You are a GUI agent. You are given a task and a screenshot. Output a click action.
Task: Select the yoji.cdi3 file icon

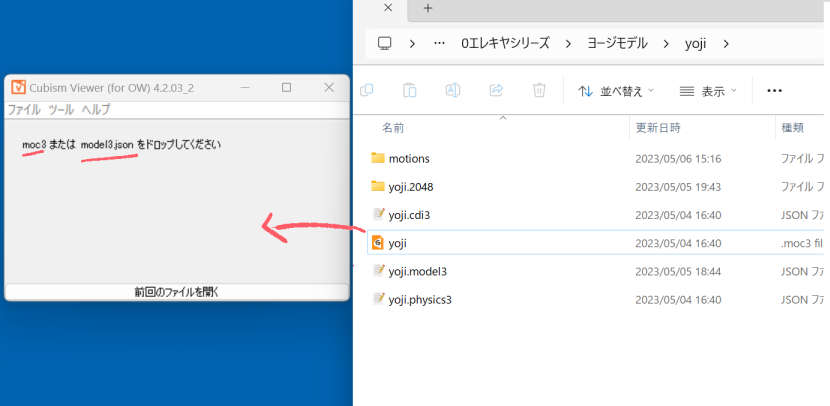378,214
